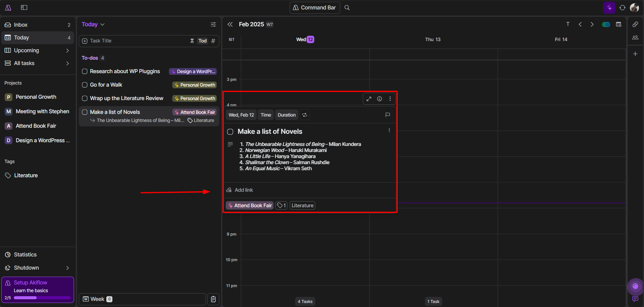Go to next calendar period
This screenshot has height=307, width=644.
tap(592, 24)
